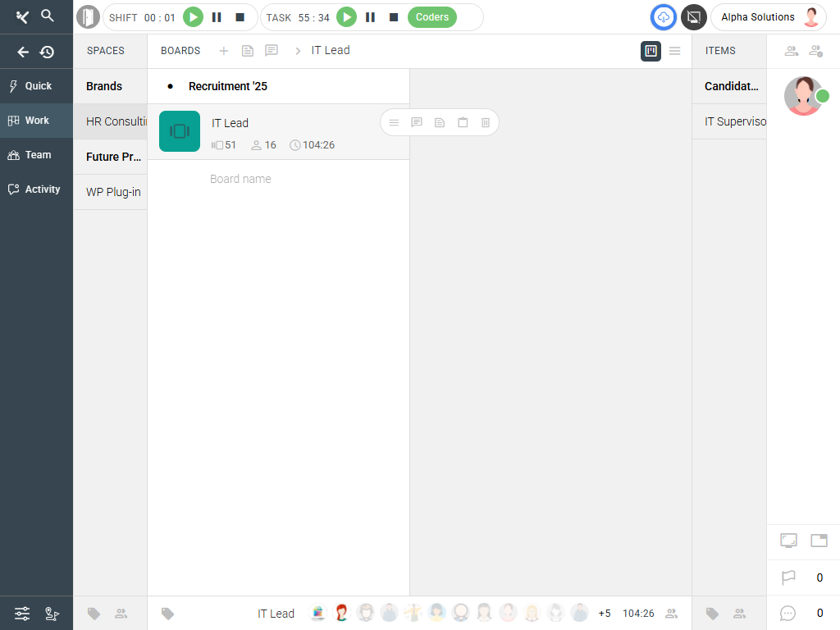Open the Alpha Solutions account dropdown
The image size is (840, 630).
[x=769, y=17]
